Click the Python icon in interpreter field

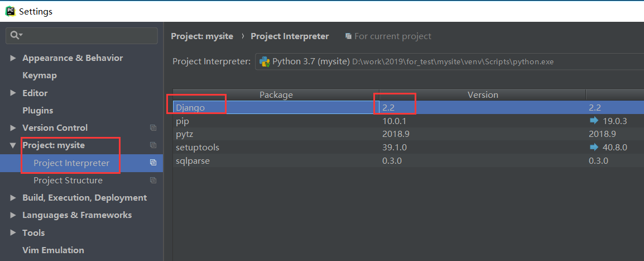click(265, 61)
